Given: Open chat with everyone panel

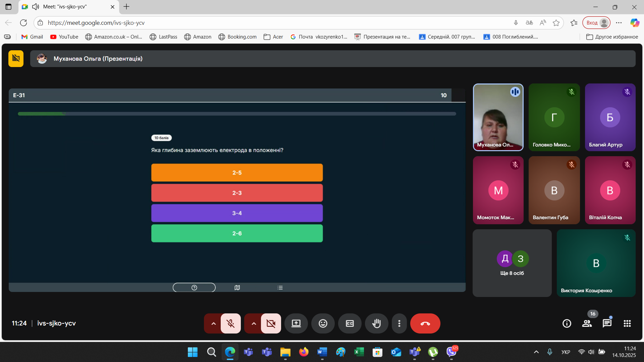Looking at the screenshot, I should [x=607, y=323].
